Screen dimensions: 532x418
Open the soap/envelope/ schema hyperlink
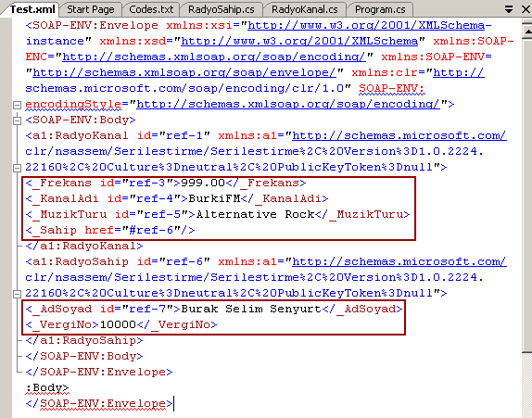(x=184, y=72)
